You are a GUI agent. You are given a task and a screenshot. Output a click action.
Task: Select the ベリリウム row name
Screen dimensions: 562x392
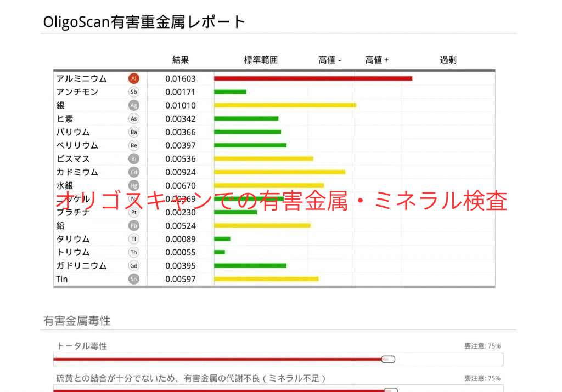click(77, 145)
